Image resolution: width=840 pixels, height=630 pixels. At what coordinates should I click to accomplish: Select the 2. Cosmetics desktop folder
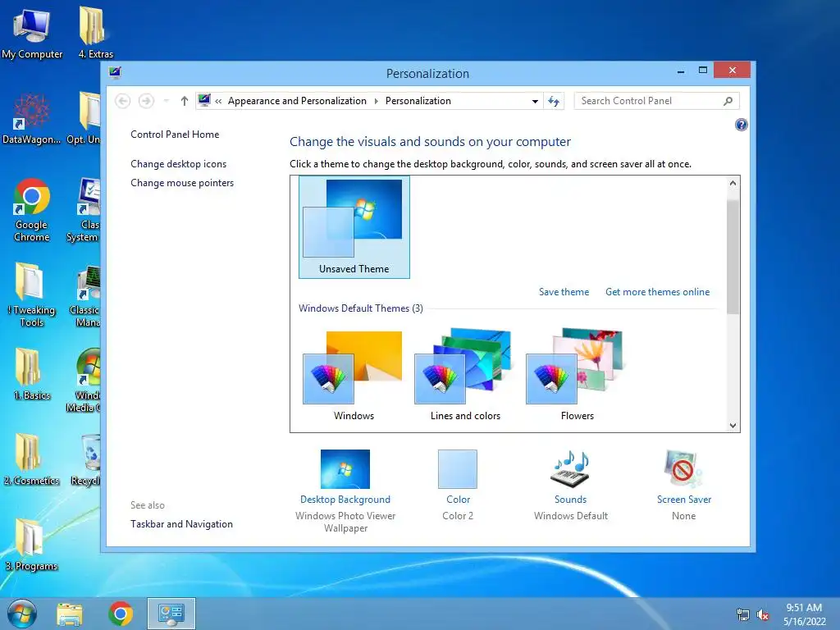tap(32, 459)
